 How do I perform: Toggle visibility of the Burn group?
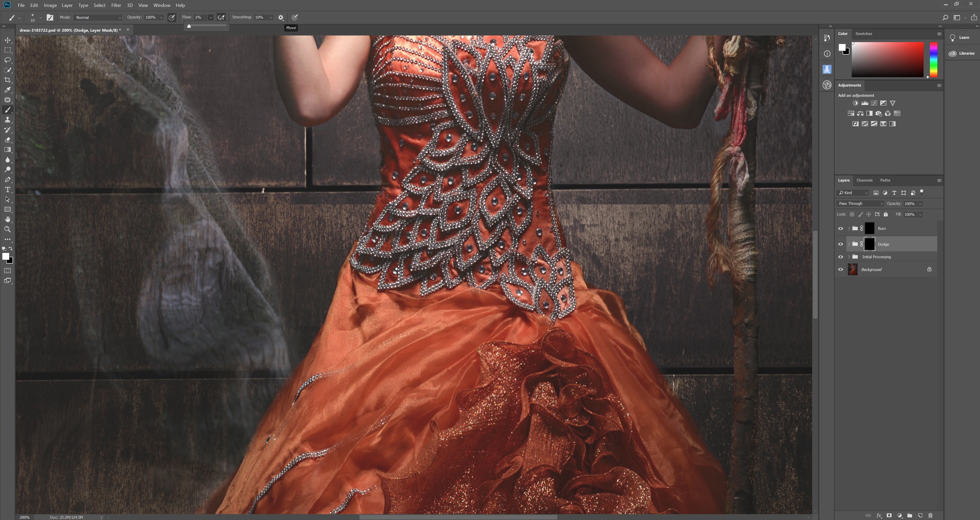click(x=841, y=228)
